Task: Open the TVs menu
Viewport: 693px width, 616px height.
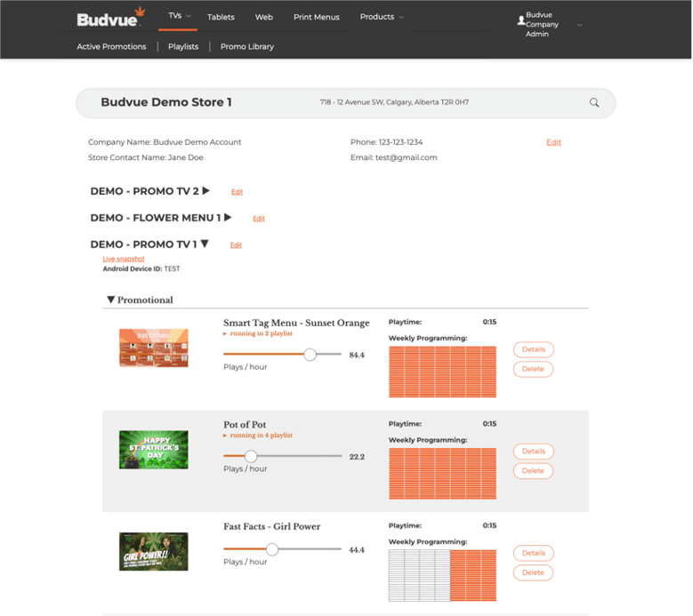Action: point(178,16)
